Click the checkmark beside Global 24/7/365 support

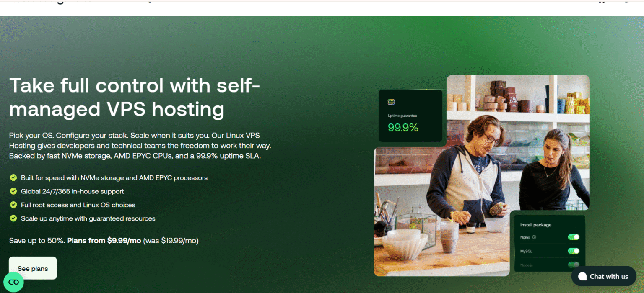[13, 191]
